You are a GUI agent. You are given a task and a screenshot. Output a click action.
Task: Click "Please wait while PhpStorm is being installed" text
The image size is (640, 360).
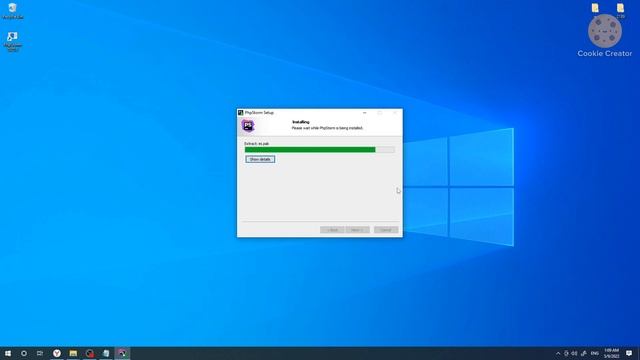(x=327, y=128)
